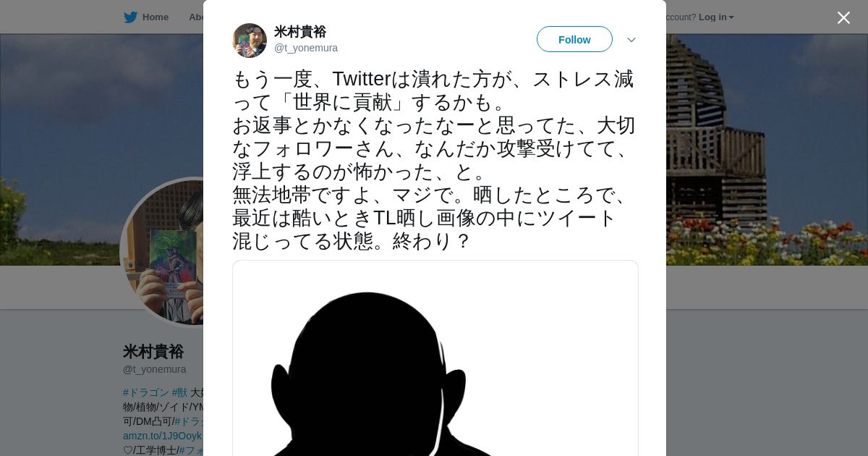Open the Log in dropdown
Screen dimensions: 868x456
tap(716, 17)
